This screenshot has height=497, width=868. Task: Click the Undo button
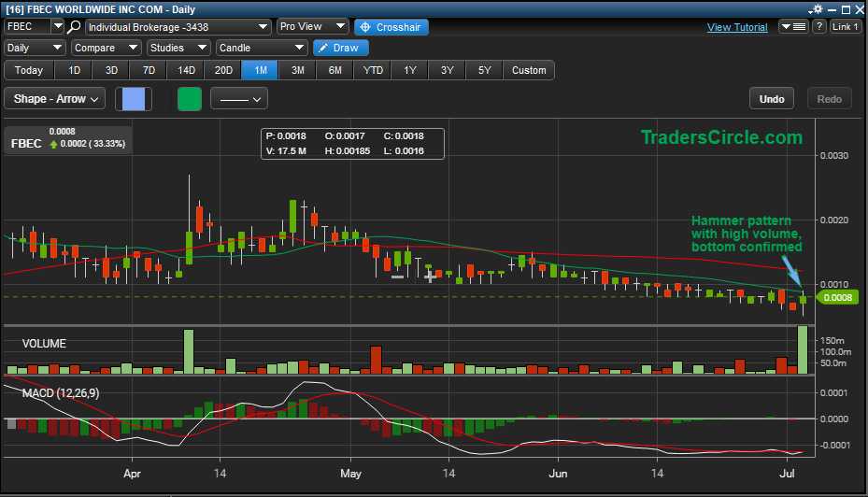(772, 99)
